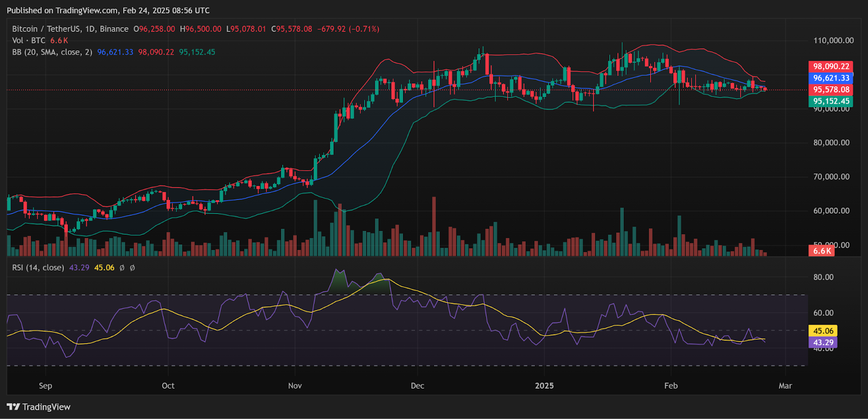
Task: Select the Bitcoin / TetherUS symbol title
Action: click(70, 29)
